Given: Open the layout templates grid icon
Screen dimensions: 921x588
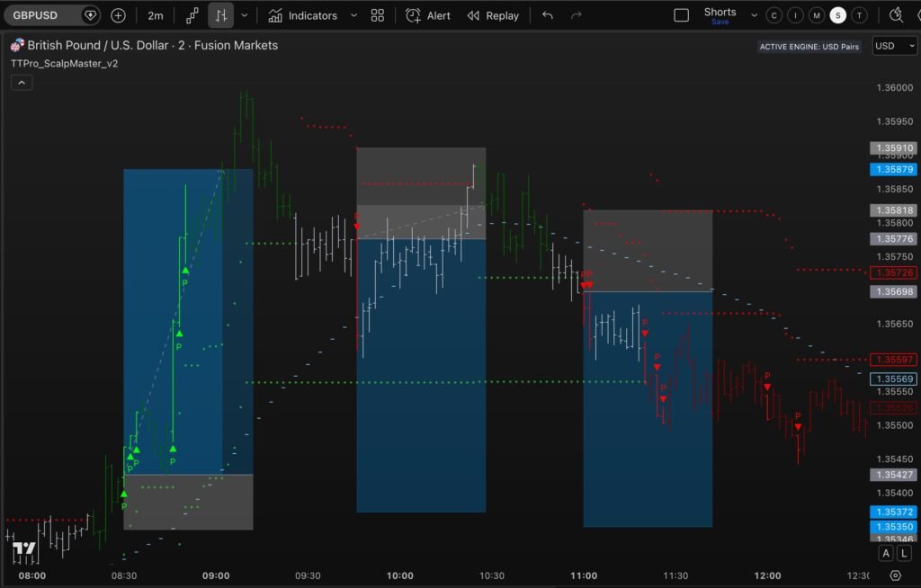Looking at the screenshot, I should pos(378,15).
